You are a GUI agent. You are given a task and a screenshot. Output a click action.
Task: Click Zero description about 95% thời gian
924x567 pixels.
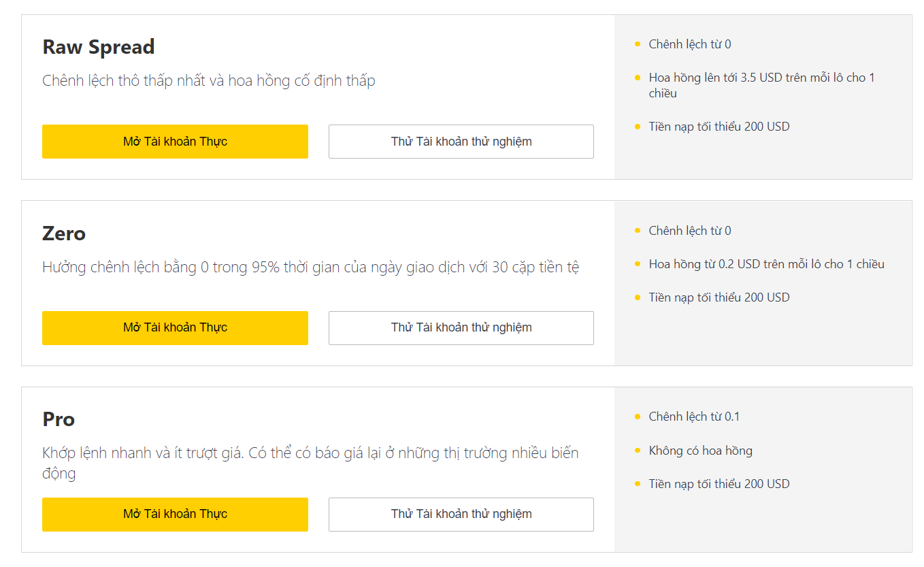click(310, 267)
